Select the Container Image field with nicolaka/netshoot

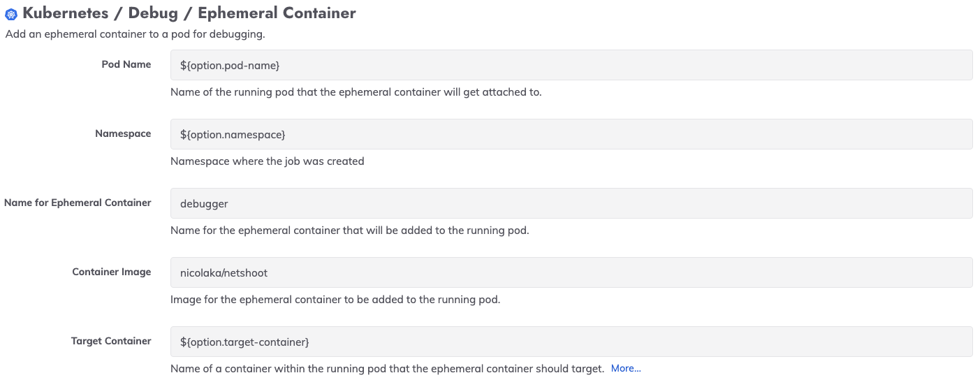click(571, 272)
